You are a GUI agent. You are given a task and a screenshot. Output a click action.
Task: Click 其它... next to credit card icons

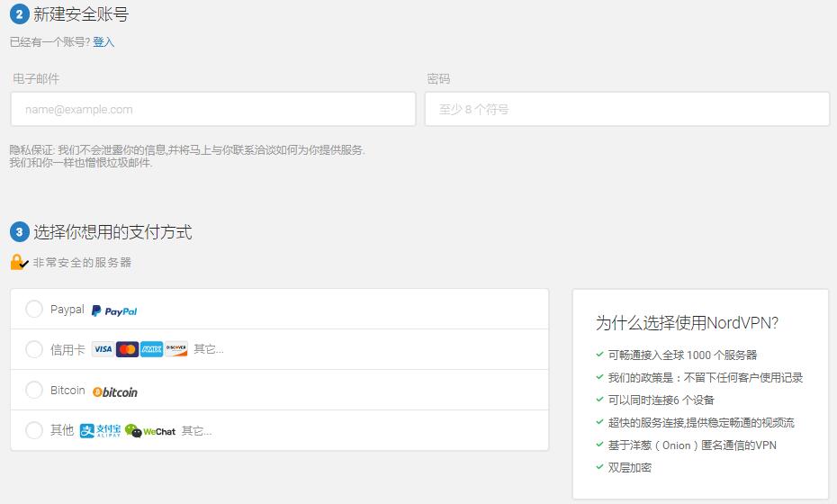click(x=209, y=349)
